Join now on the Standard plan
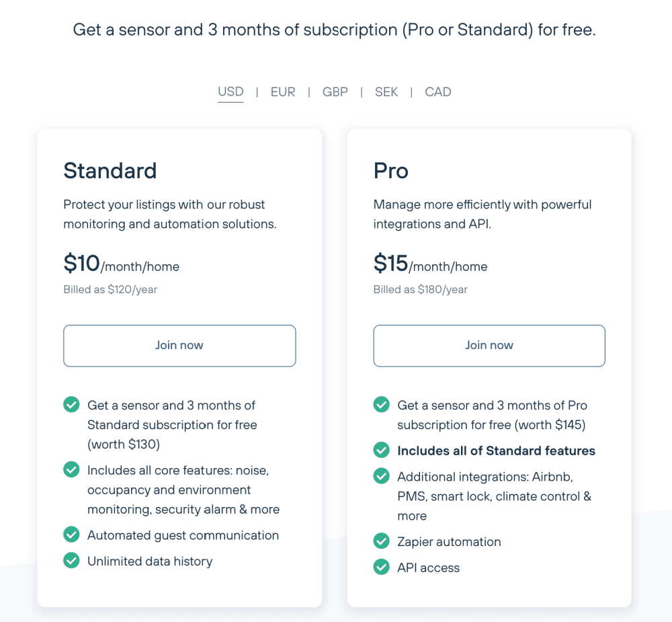 pyautogui.click(x=179, y=346)
